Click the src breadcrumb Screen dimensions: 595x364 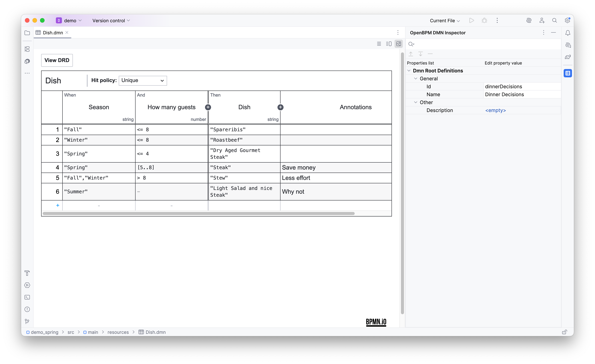point(71,332)
